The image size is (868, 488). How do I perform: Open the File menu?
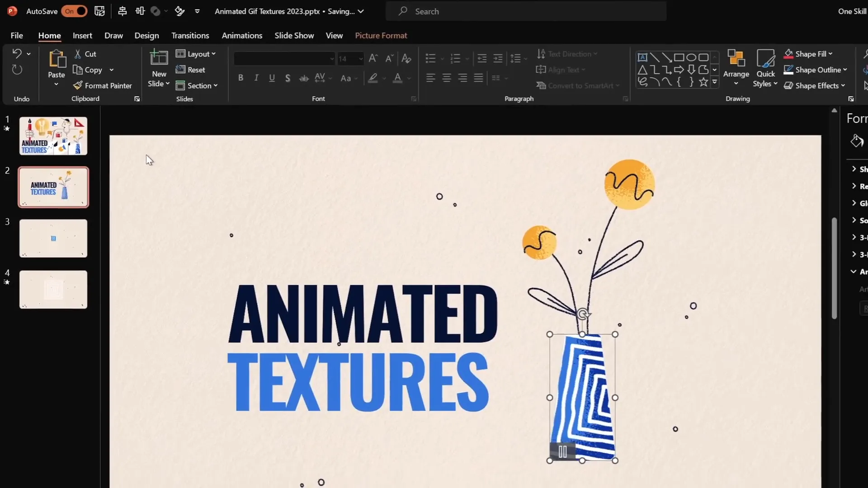[x=17, y=35]
